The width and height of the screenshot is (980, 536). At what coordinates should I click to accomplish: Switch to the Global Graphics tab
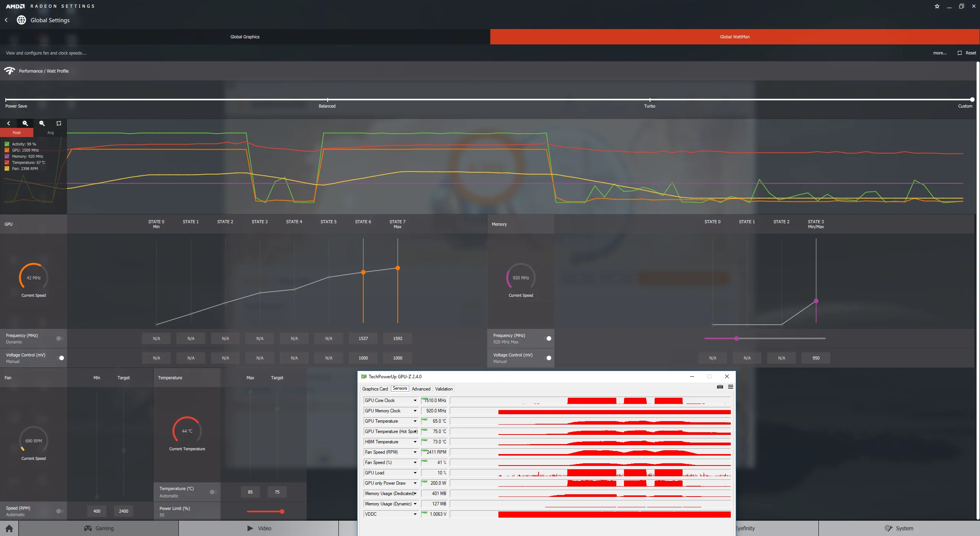pos(245,37)
